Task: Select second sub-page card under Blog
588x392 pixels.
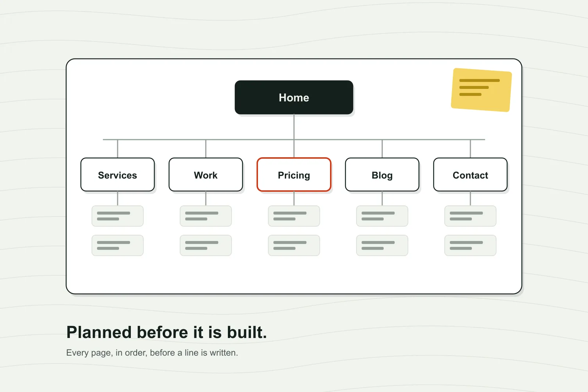Action: (x=382, y=245)
